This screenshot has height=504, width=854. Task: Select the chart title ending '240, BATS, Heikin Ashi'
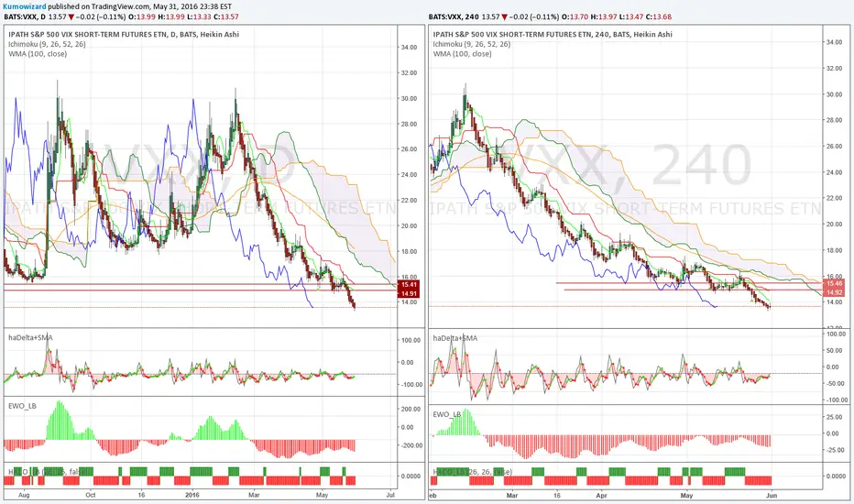coord(553,34)
